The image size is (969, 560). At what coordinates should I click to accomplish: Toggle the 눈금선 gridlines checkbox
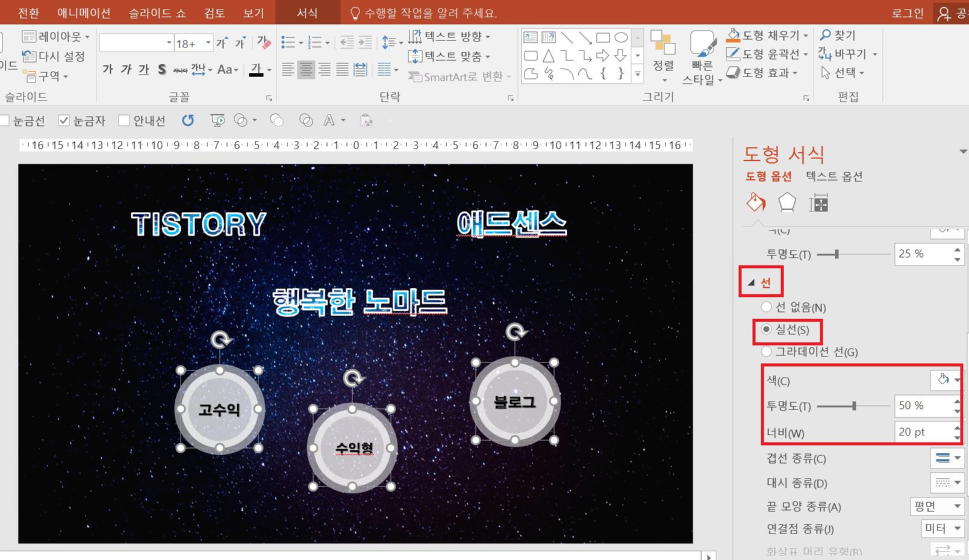coord(5,121)
